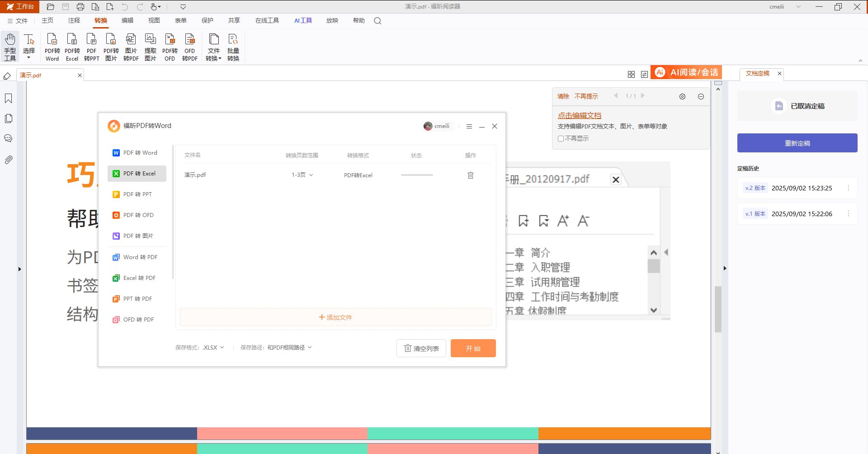
Task: Click the conversion progress bar for 演示.pdf
Action: 417,175
